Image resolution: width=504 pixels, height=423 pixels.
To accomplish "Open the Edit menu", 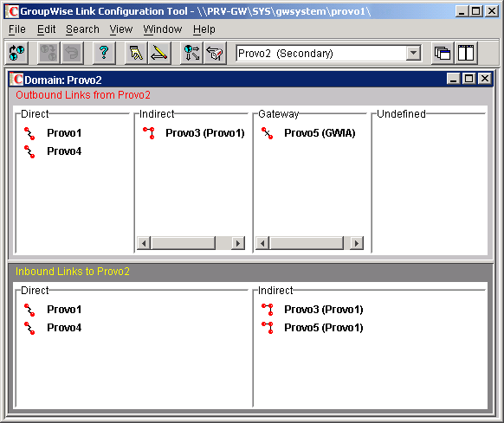I will click(46, 29).
